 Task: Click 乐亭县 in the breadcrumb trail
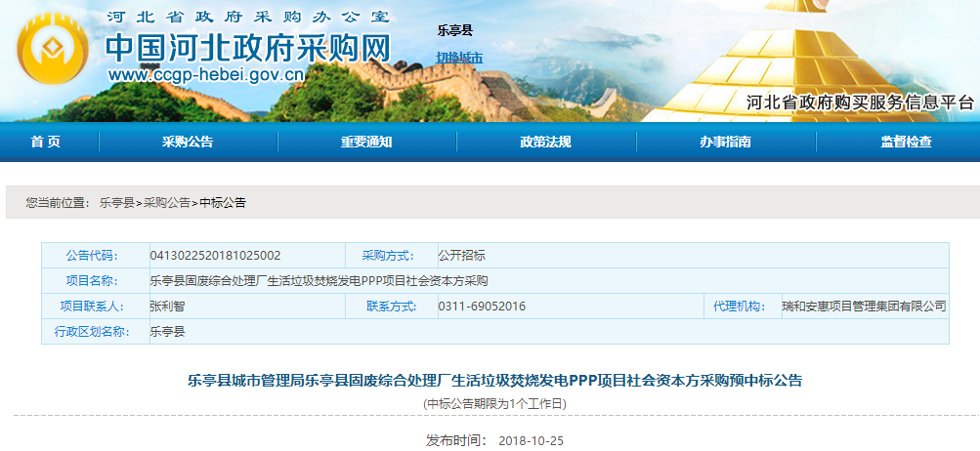pyautogui.click(x=116, y=203)
